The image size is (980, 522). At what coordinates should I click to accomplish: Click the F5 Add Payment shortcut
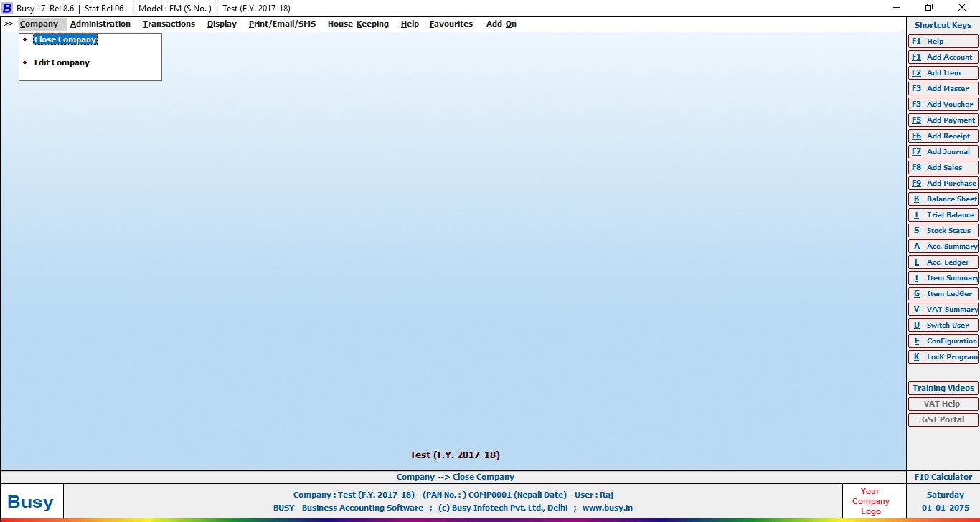(943, 120)
